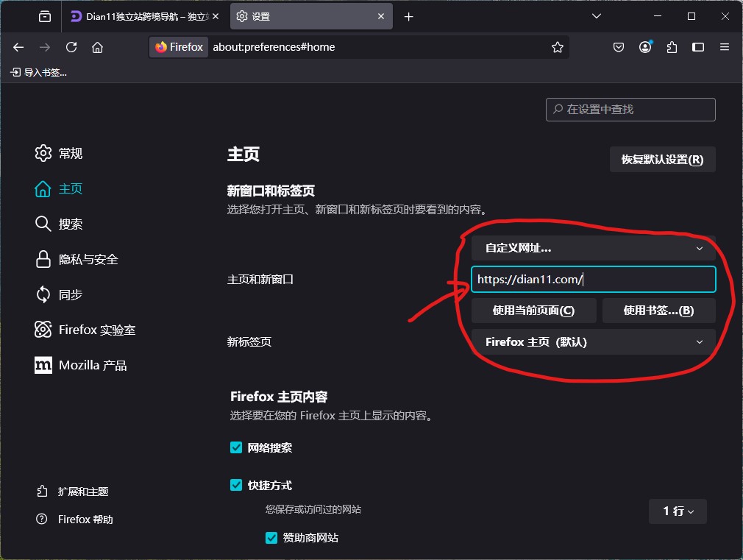Click 使用书签...(B) button
Viewport: 743px width, 560px height.
(x=658, y=311)
